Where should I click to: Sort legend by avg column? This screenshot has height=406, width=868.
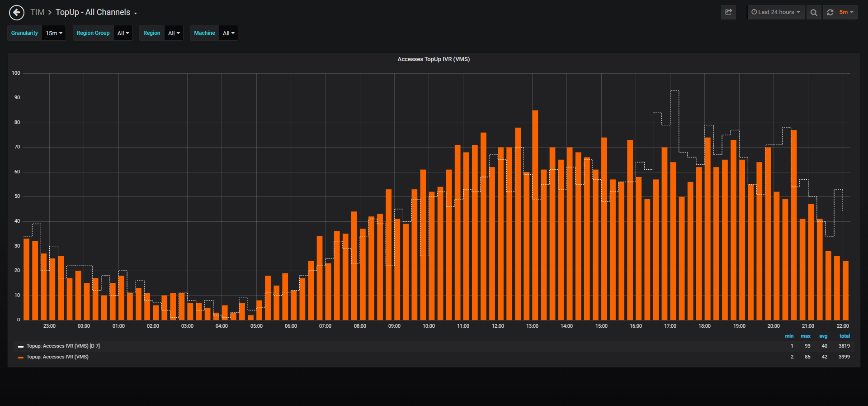823,336
